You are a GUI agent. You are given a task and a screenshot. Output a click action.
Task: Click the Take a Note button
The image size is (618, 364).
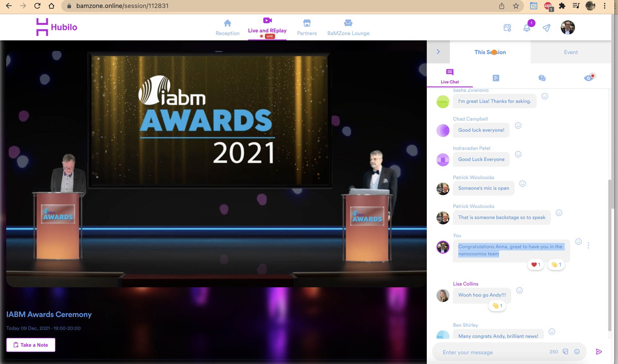tap(31, 345)
